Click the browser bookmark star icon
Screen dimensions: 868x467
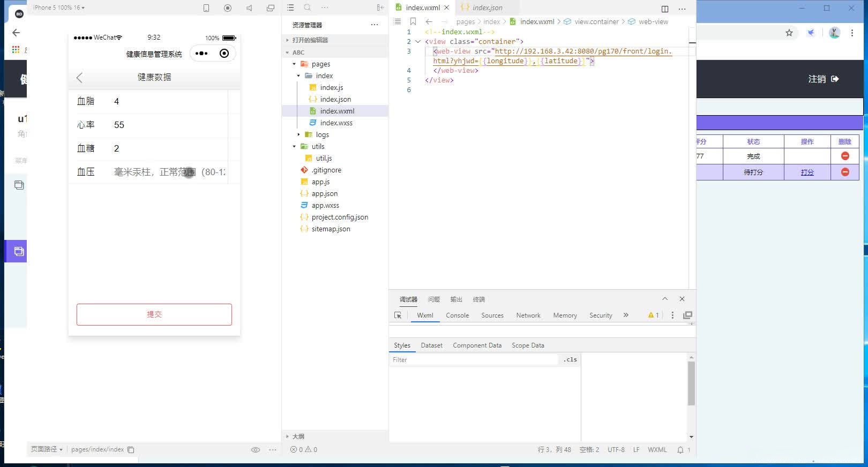tap(789, 33)
